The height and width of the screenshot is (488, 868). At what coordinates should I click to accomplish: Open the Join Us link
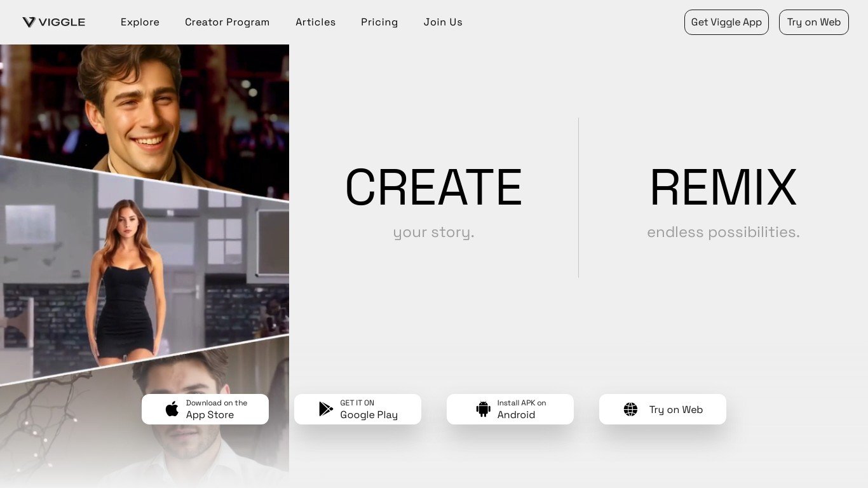(443, 22)
